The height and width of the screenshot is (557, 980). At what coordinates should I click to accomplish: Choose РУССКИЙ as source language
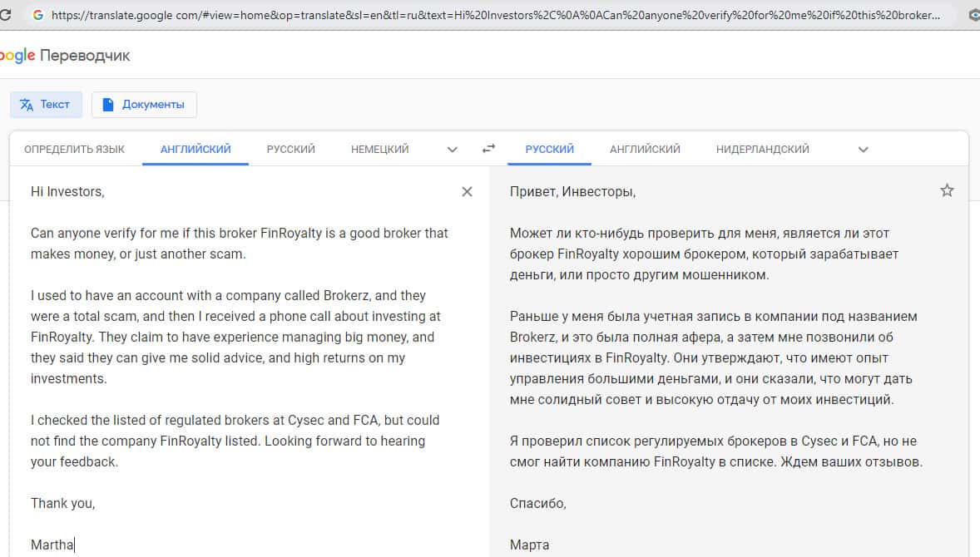pyautogui.click(x=291, y=150)
